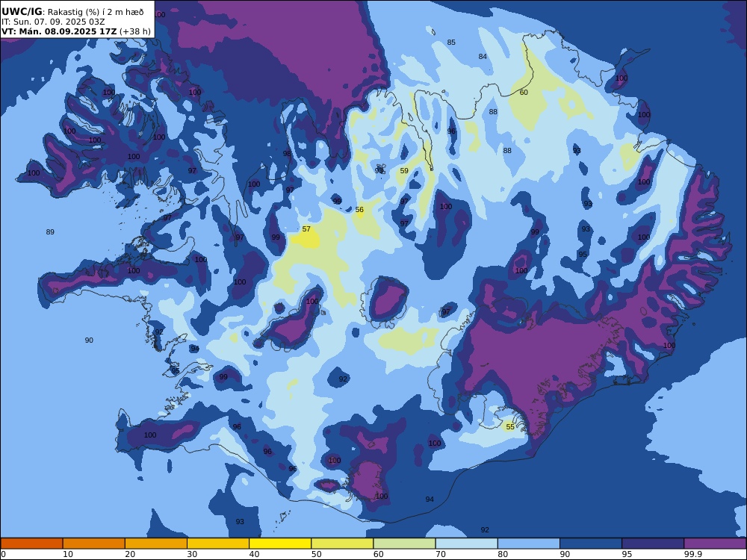
Task: Click the title 'UWC/IG: Rakastig (%) í 2 m hæð'
Action: pyautogui.click(x=72, y=12)
